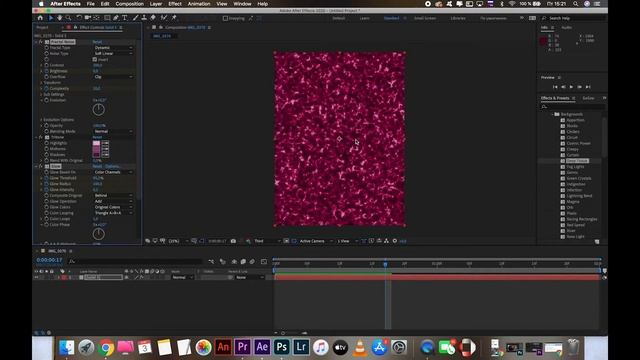Open the composition mini-flowchart icon in timeline
This screenshot has width=640, height=360.
pyautogui.click(x=211, y=261)
